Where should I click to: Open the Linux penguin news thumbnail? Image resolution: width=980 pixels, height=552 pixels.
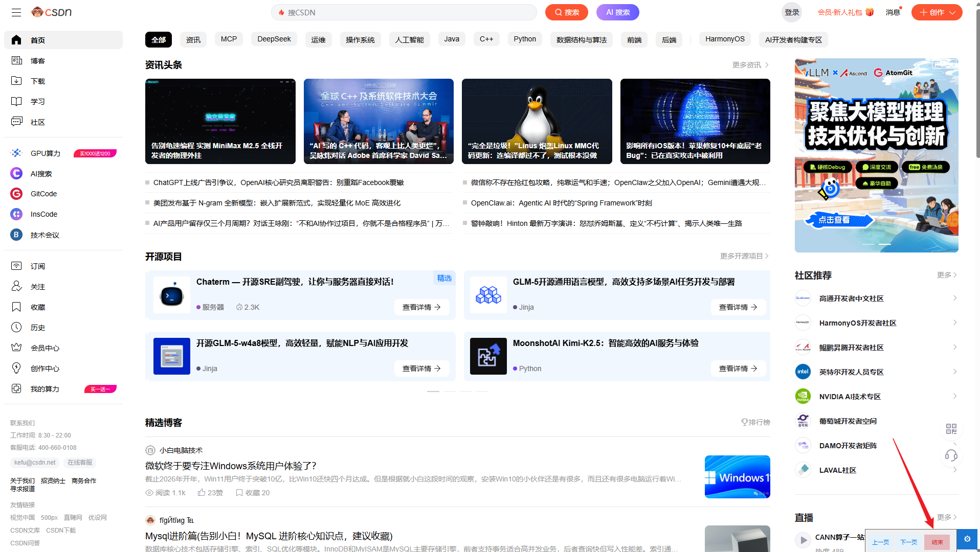537,121
